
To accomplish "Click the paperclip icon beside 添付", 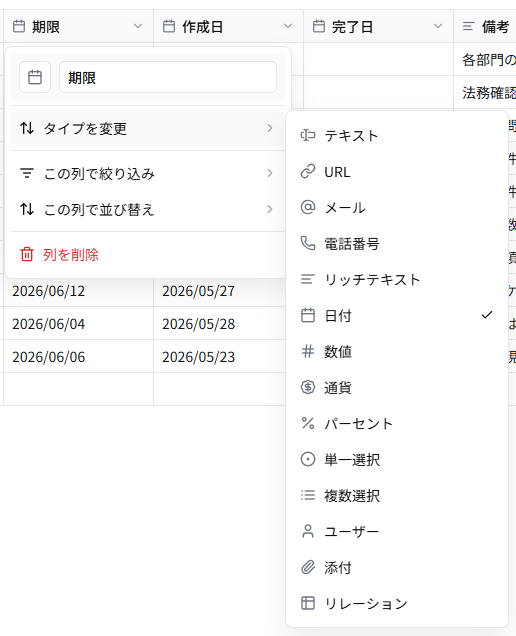I will pos(308,567).
